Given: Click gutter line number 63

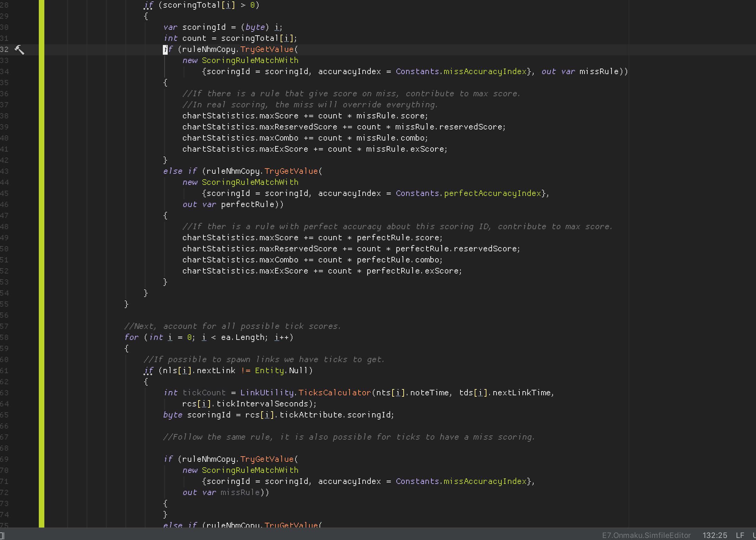Looking at the screenshot, I should point(4,393).
